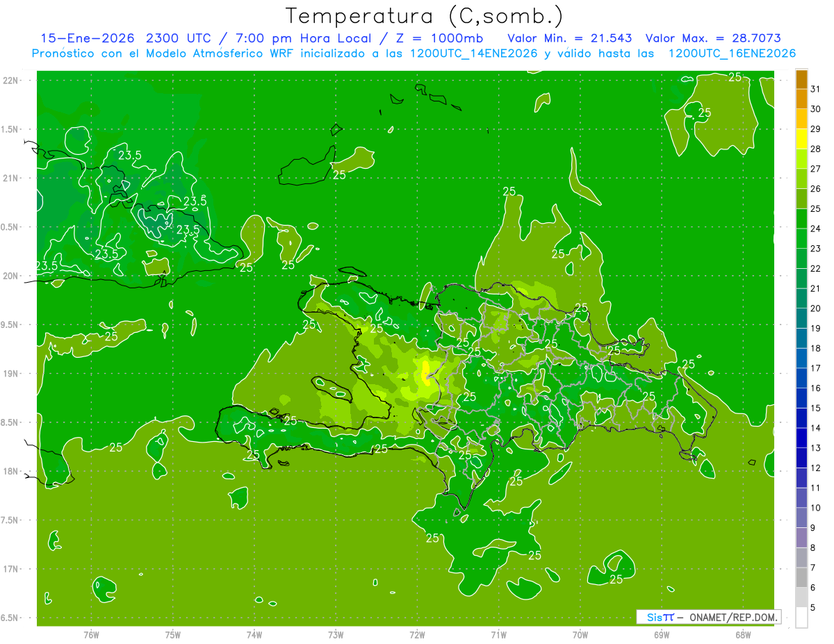This screenshot has height=644, width=834.
Task: Select the valid-until time "1200UTC_16ENE2026"
Action: tap(732, 53)
